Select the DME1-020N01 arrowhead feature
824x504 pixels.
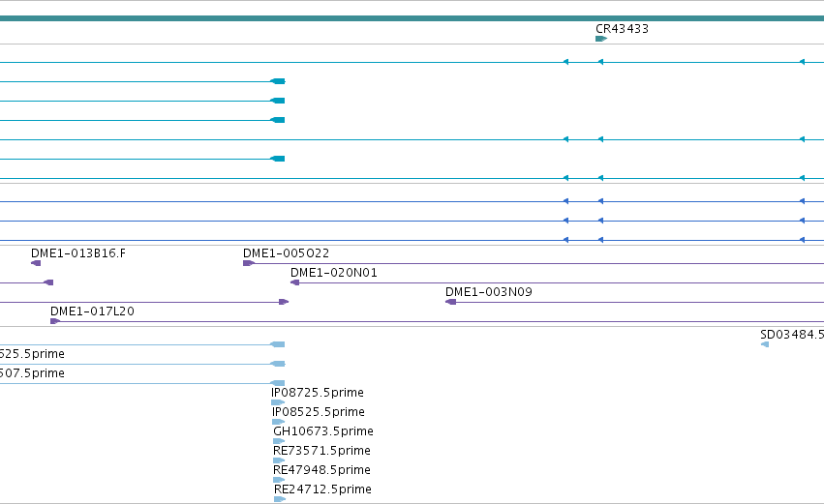coord(294,282)
